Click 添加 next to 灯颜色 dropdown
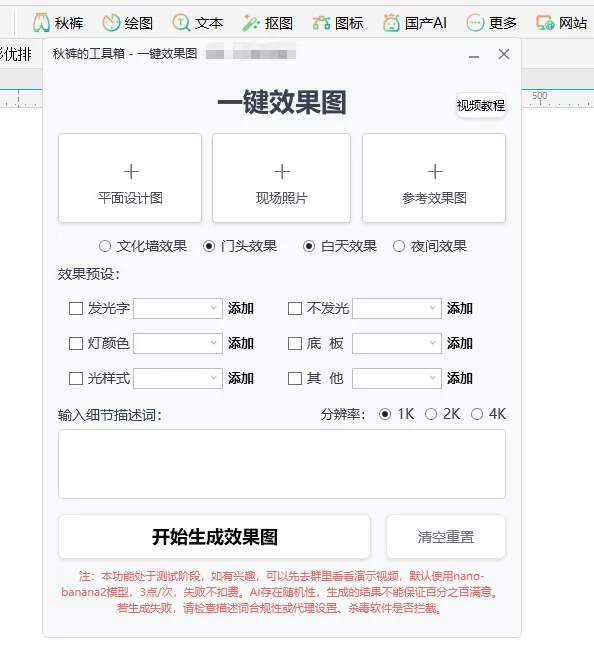Screen dimensions: 594x661 (x=241, y=344)
